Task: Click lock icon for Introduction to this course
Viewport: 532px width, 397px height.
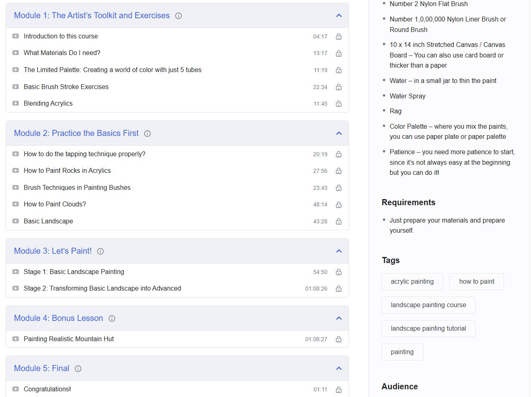Action: [339, 36]
